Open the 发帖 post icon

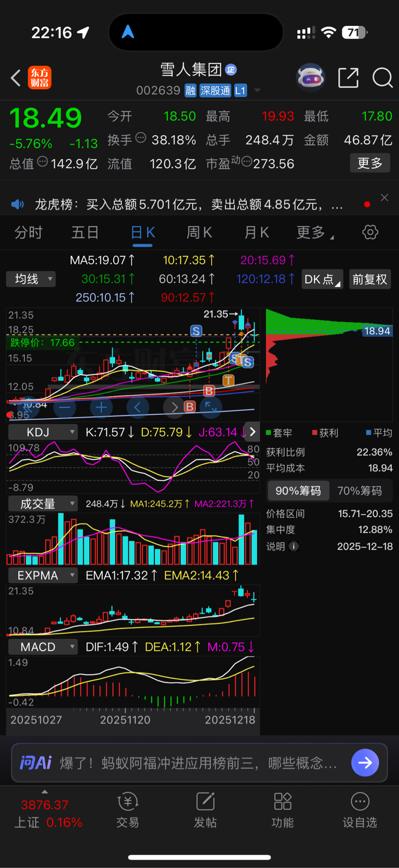(x=205, y=810)
